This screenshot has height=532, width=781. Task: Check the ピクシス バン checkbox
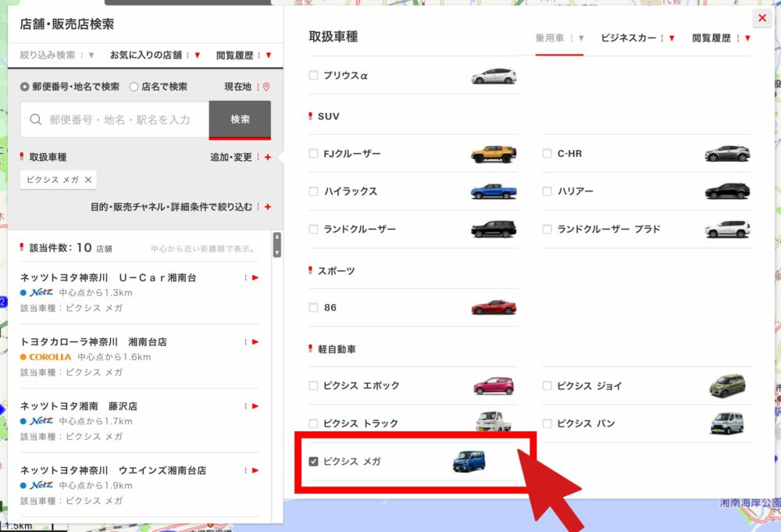coord(547,423)
